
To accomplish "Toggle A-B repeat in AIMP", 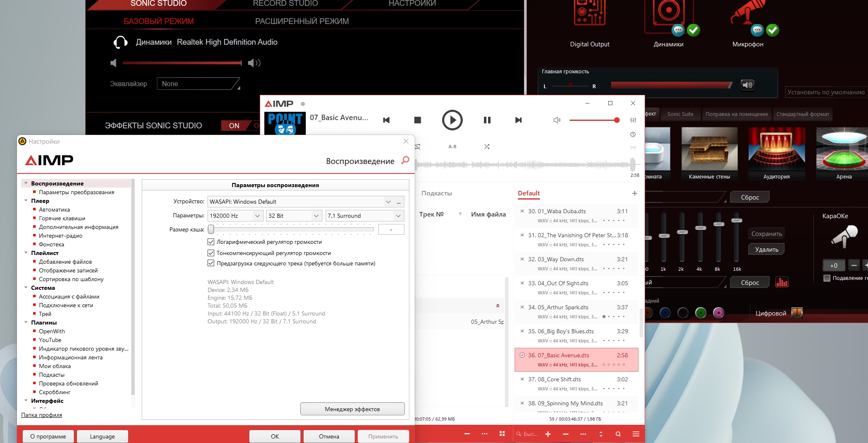I will 452,147.
